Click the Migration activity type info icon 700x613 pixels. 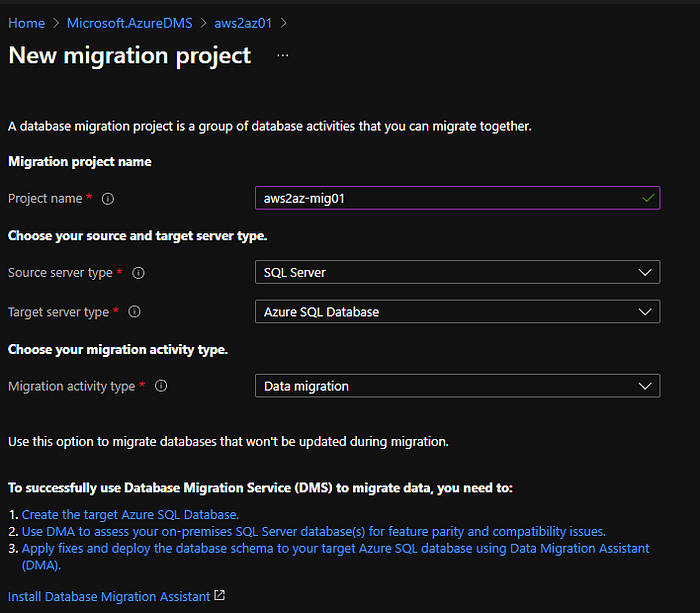point(161,386)
